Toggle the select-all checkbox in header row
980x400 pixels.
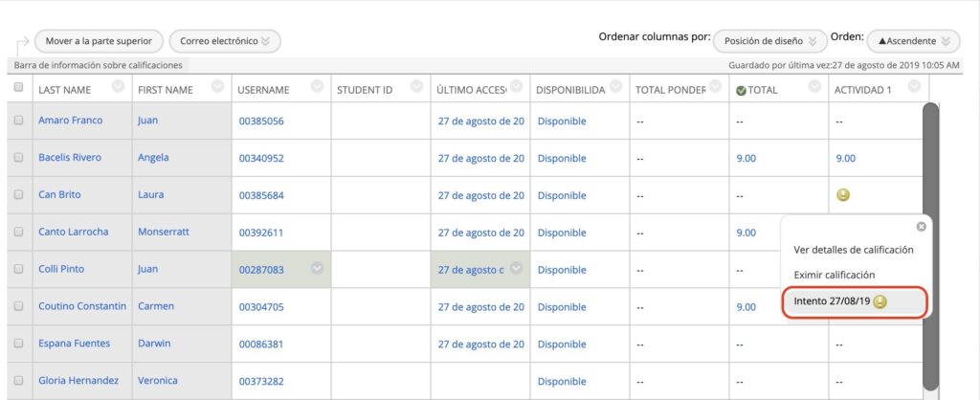(x=18, y=88)
